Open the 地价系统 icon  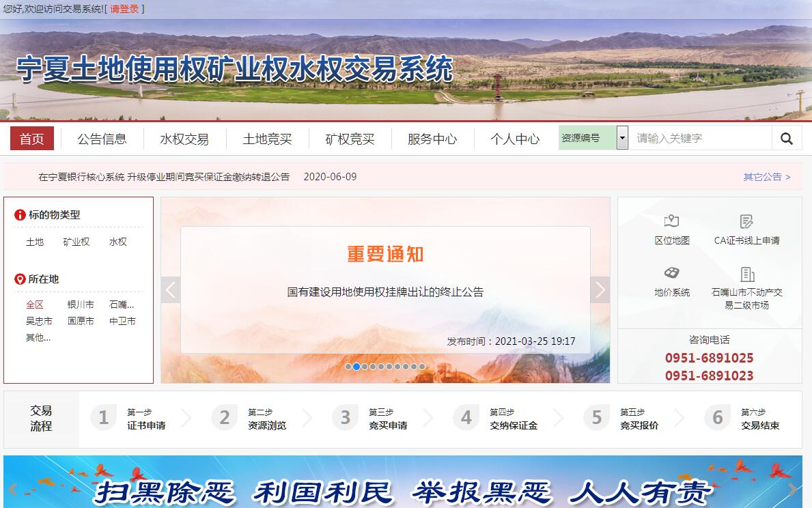coord(671,273)
